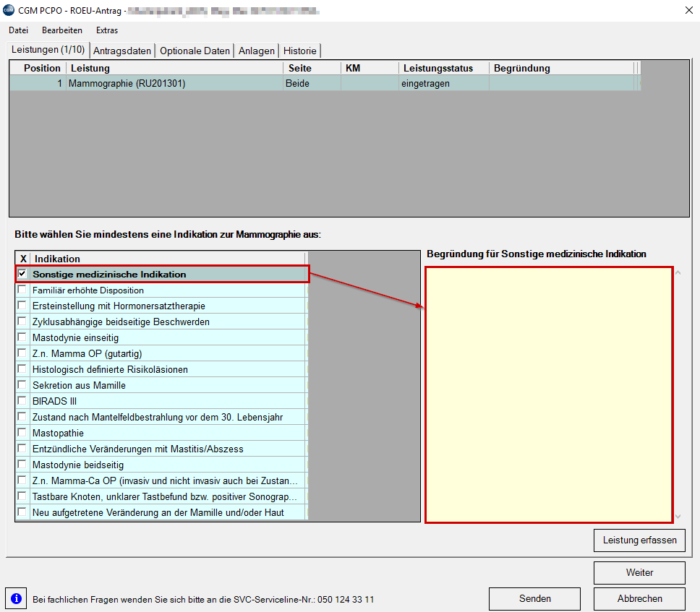Screen dimensions: 700x612
Task: Check Histologisch definierte Risikoläsionen
Action: (22, 369)
